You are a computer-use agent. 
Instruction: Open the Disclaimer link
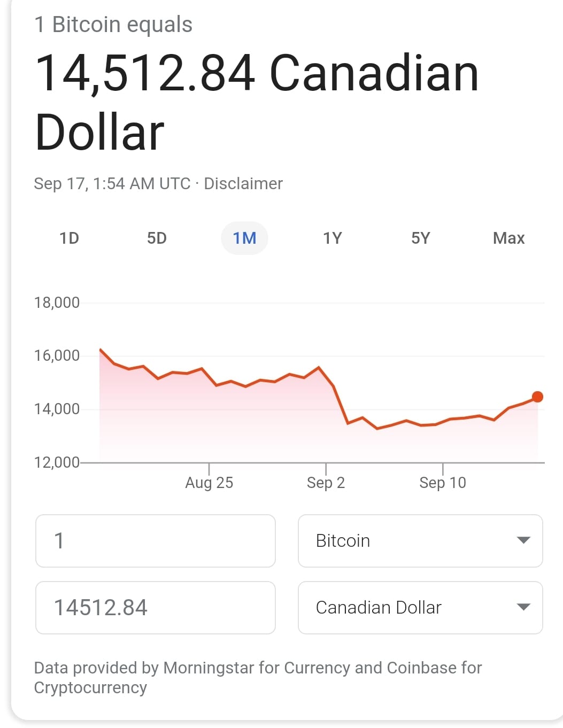(243, 183)
